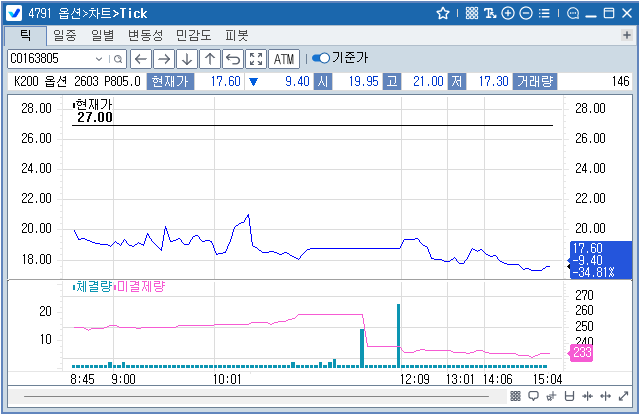Click the 거래량 label button
Image resolution: width=640 pixels, height=415 pixels.
(x=535, y=81)
